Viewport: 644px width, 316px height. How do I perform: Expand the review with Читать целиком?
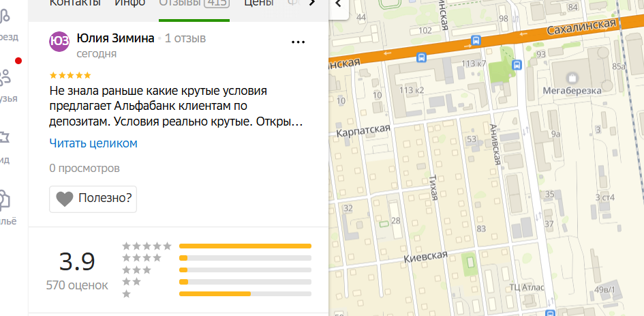pyautogui.click(x=93, y=143)
